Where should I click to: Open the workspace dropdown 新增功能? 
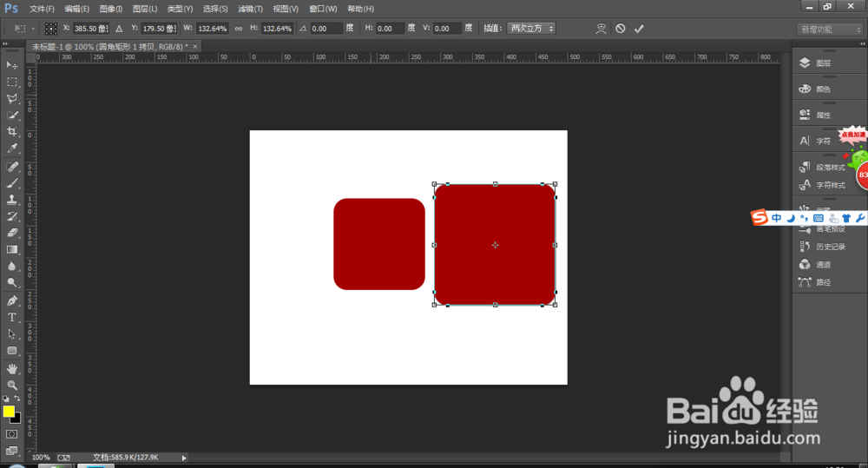tap(831, 30)
